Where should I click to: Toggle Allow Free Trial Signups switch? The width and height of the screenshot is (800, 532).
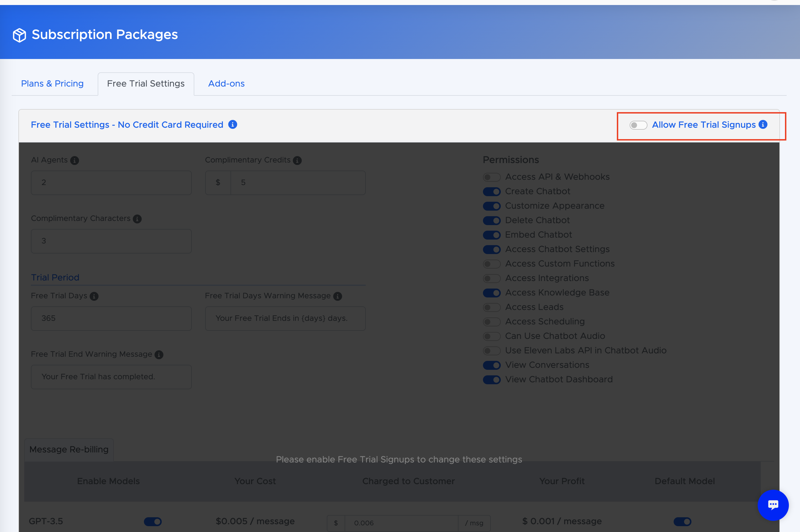pyautogui.click(x=638, y=125)
